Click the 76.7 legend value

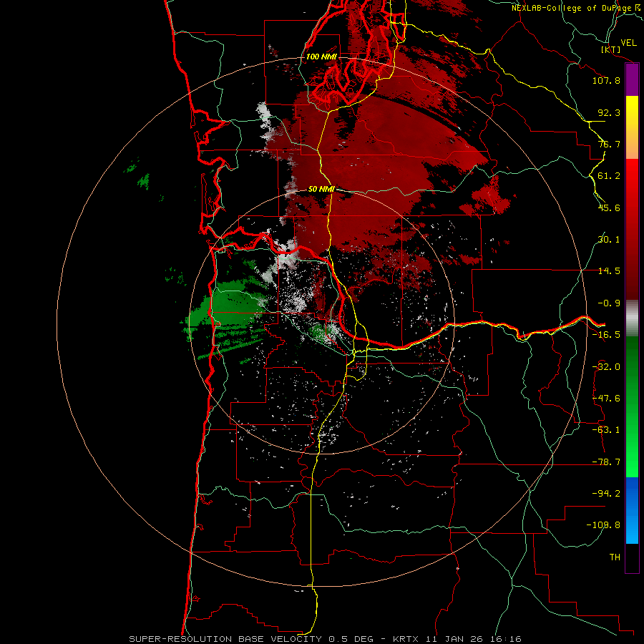click(x=609, y=144)
